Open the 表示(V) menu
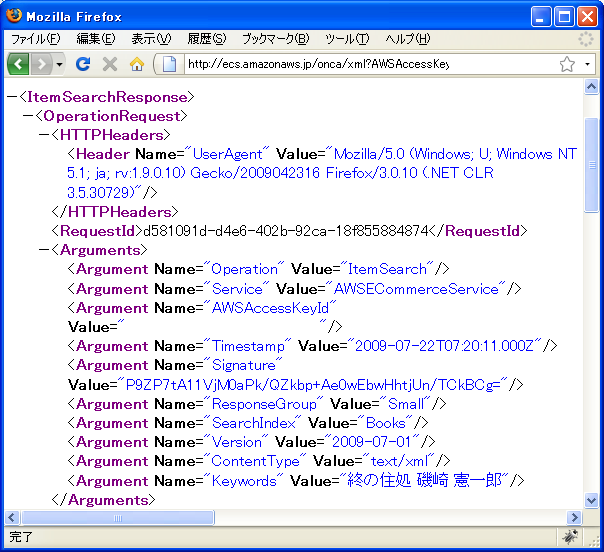604x552 pixels. pyautogui.click(x=151, y=39)
